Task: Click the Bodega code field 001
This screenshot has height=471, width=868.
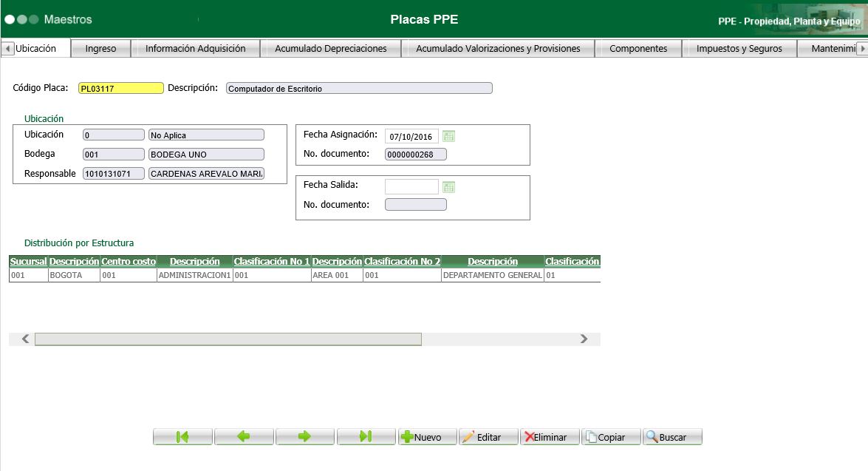Action: tap(114, 154)
